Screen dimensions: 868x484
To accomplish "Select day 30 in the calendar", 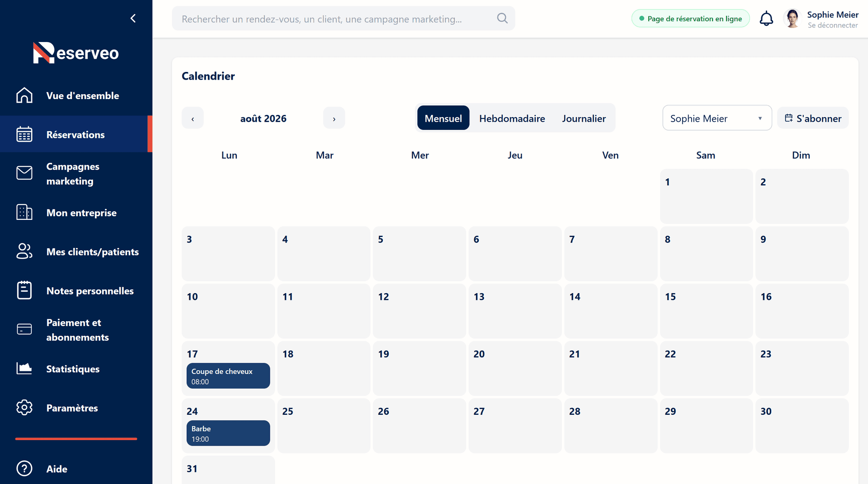I will pyautogui.click(x=802, y=426).
